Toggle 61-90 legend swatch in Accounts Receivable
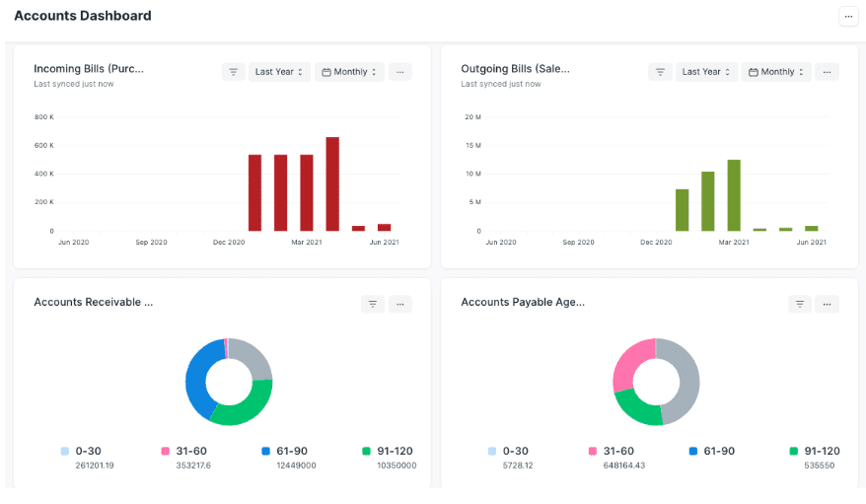 point(265,451)
